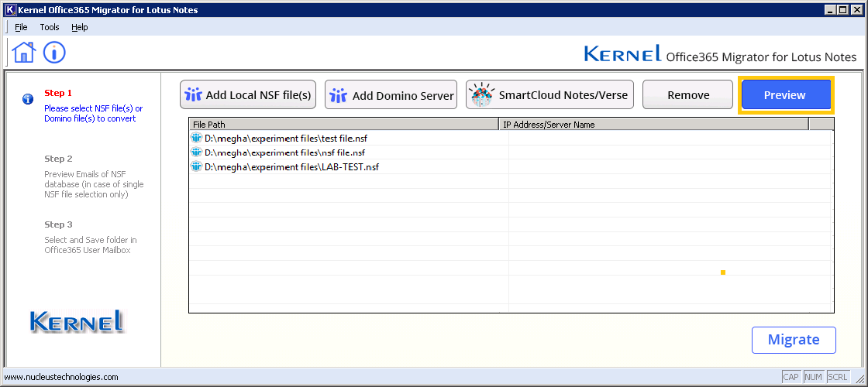Screen dimensions: 868x387
Task: Minimize the Kernel Migrator window
Action: [830, 10]
